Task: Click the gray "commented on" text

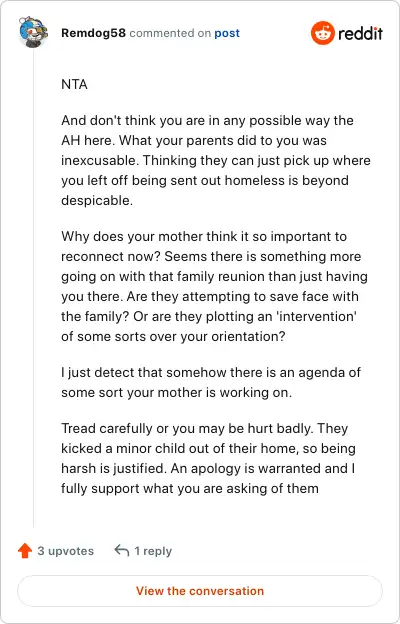Action: pos(170,33)
